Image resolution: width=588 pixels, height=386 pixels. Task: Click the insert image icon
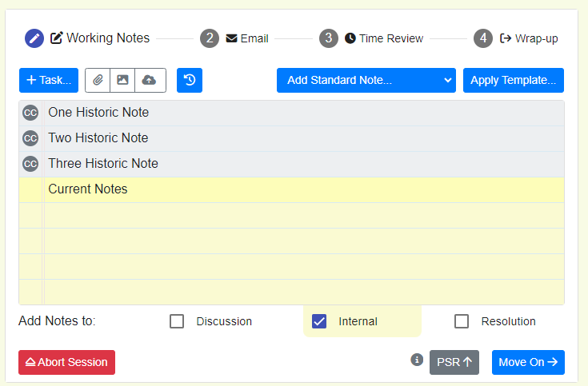pyautogui.click(x=122, y=80)
